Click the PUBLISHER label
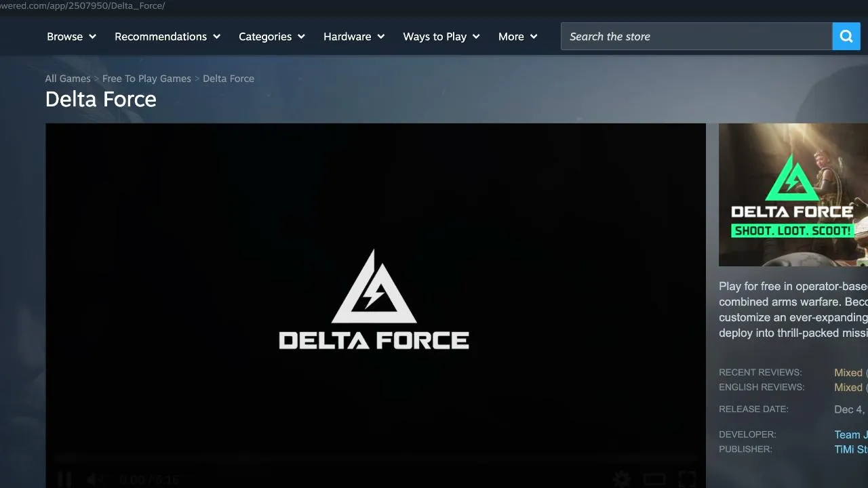The height and width of the screenshot is (488, 868). (x=745, y=449)
